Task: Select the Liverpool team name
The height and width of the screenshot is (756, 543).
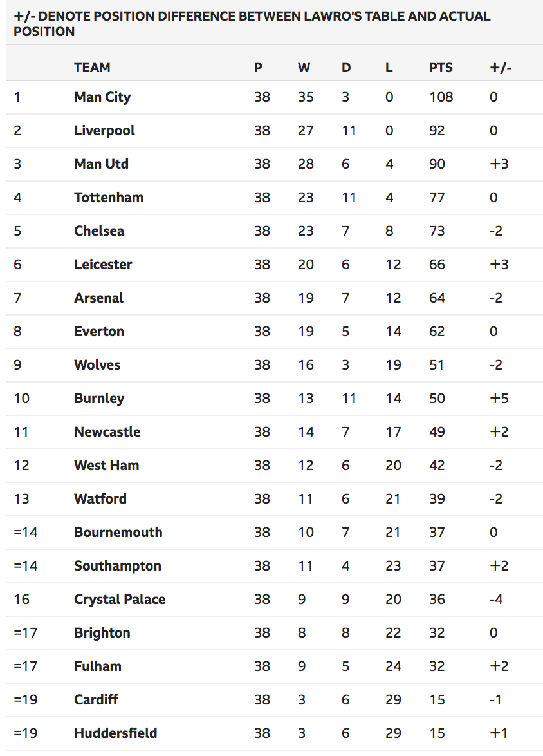Action: coord(105,131)
